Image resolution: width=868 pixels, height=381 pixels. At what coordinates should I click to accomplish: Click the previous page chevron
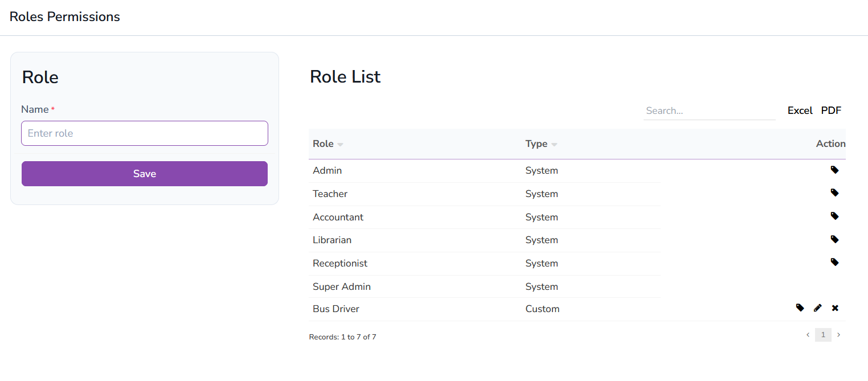pyautogui.click(x=808, y=335)
